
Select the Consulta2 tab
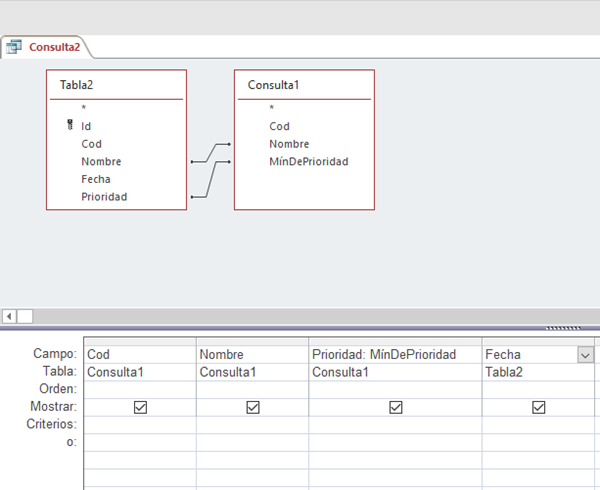click(54, 47)
